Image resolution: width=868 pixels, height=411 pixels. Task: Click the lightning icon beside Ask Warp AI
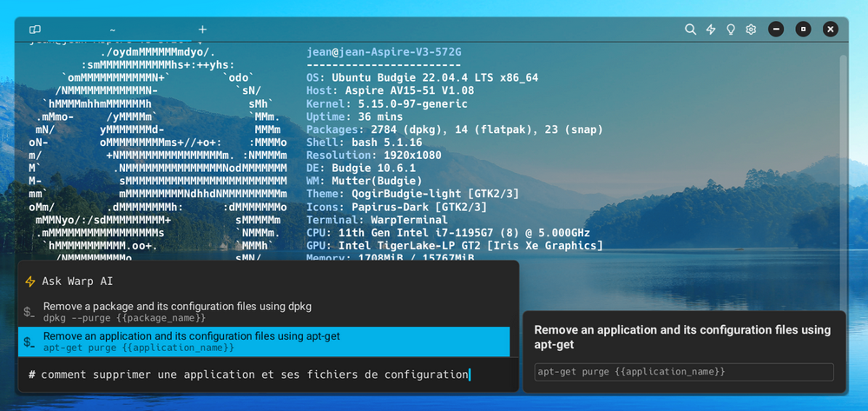tap(30, 282)
